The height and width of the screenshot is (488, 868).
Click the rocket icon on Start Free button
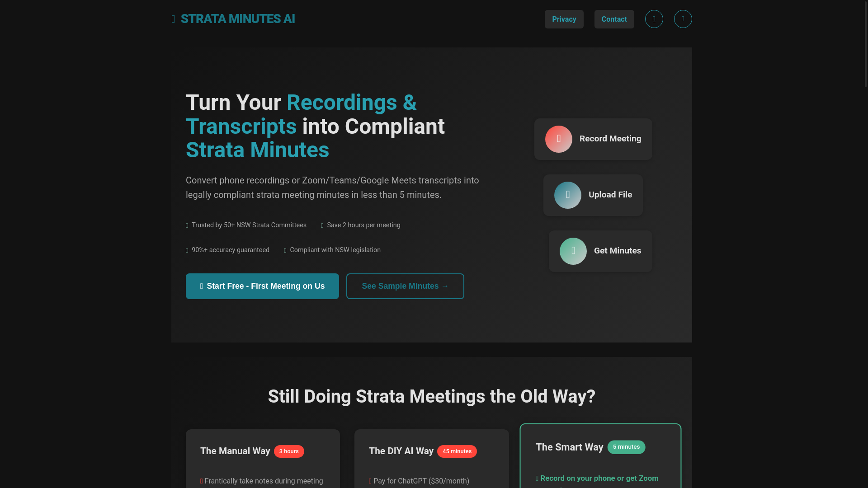click(202, 286)
